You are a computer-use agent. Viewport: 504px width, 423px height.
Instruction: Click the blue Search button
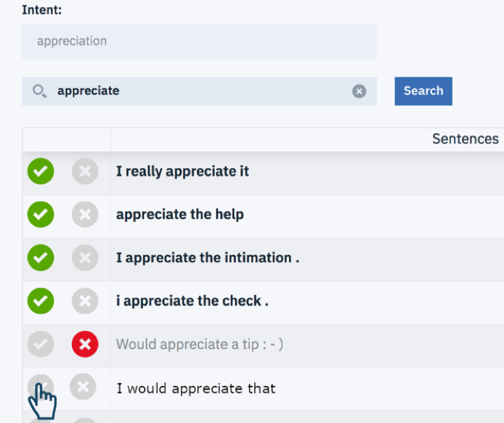(x=423, y=91)
